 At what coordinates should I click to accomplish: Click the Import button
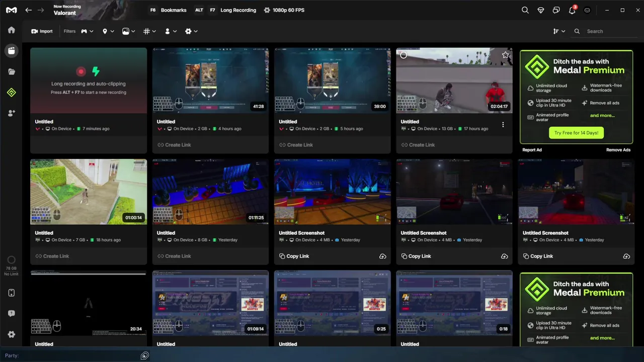[42, 31]
